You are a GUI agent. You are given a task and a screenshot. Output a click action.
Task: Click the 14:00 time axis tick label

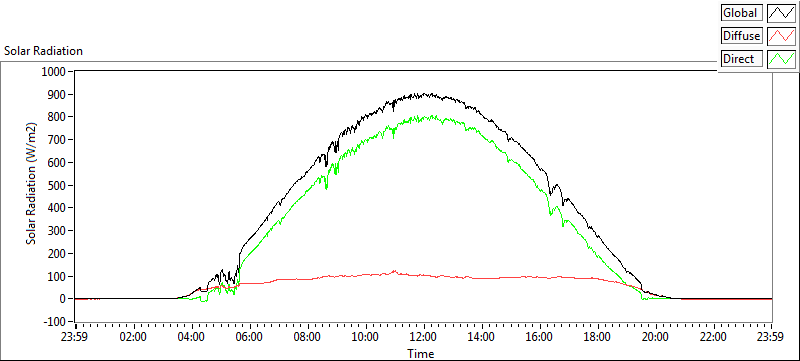[x=481, y=337]
